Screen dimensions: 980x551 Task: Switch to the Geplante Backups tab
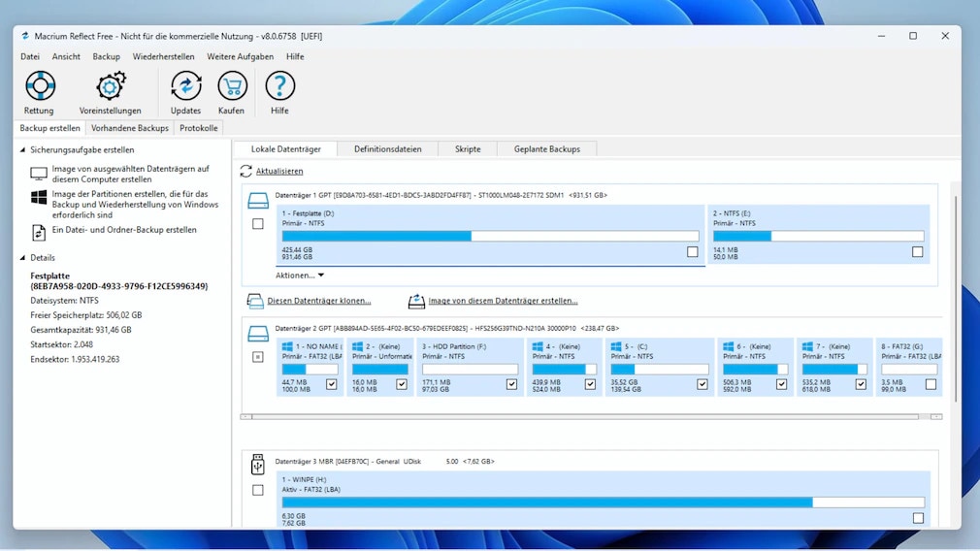(547, 149)
